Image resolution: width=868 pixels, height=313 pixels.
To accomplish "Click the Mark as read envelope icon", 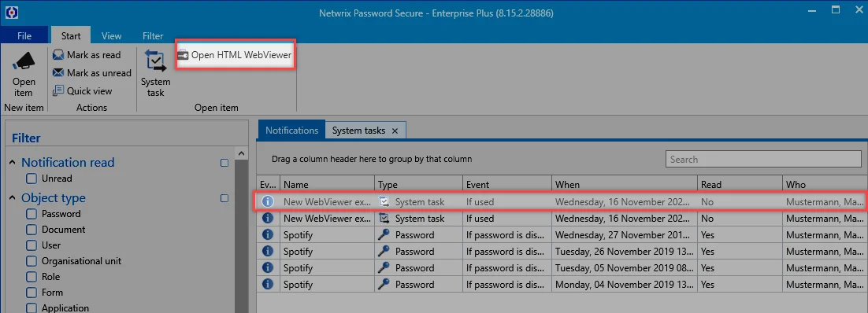I will coord(58,55).
